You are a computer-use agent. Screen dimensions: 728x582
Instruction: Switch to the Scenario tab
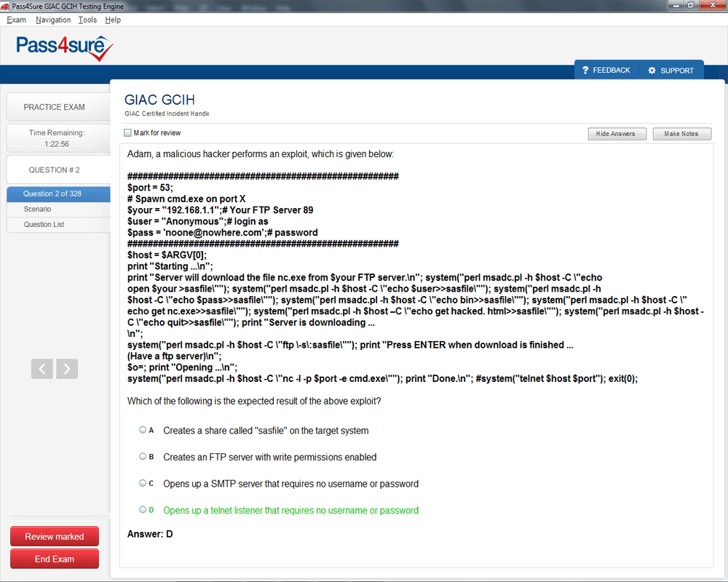click(x=58, y=210)
